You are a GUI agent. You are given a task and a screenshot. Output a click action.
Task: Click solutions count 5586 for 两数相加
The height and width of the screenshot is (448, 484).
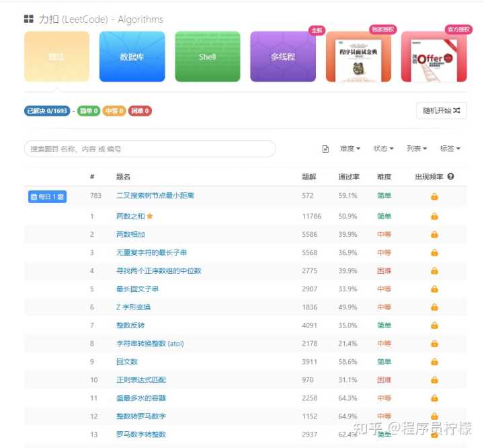(x=310, y=235)
